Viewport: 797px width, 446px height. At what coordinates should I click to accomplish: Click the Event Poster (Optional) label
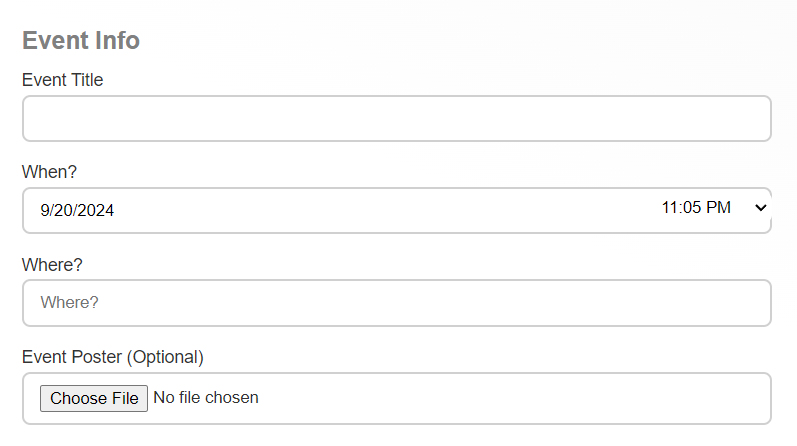coord(112,357)
